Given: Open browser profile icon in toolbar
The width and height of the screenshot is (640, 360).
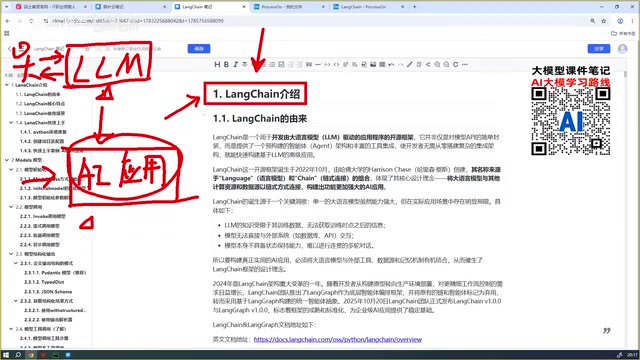Looking at the screenshot, I should point(620,21).
